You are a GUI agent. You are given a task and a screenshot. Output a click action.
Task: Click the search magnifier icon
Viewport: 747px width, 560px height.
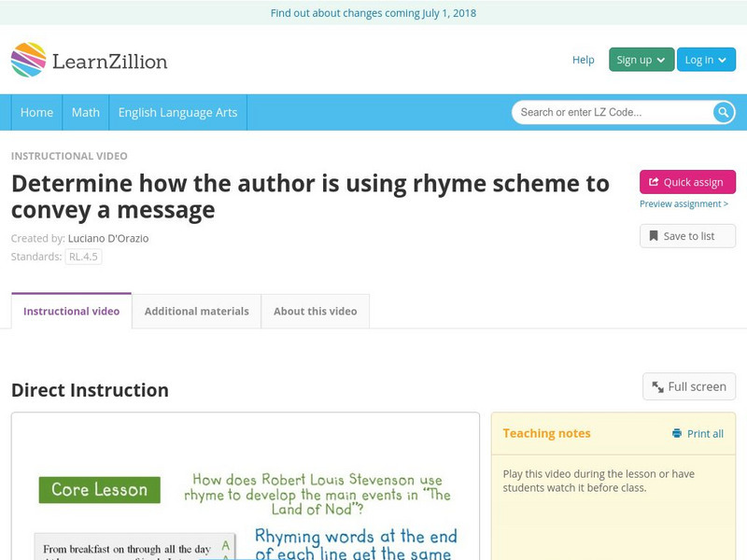pos(723,112)
